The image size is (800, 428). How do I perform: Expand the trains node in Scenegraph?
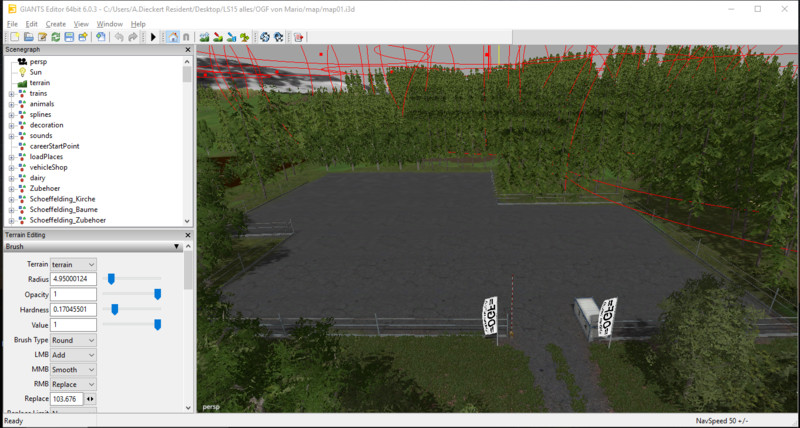click(x=11, y=93)
